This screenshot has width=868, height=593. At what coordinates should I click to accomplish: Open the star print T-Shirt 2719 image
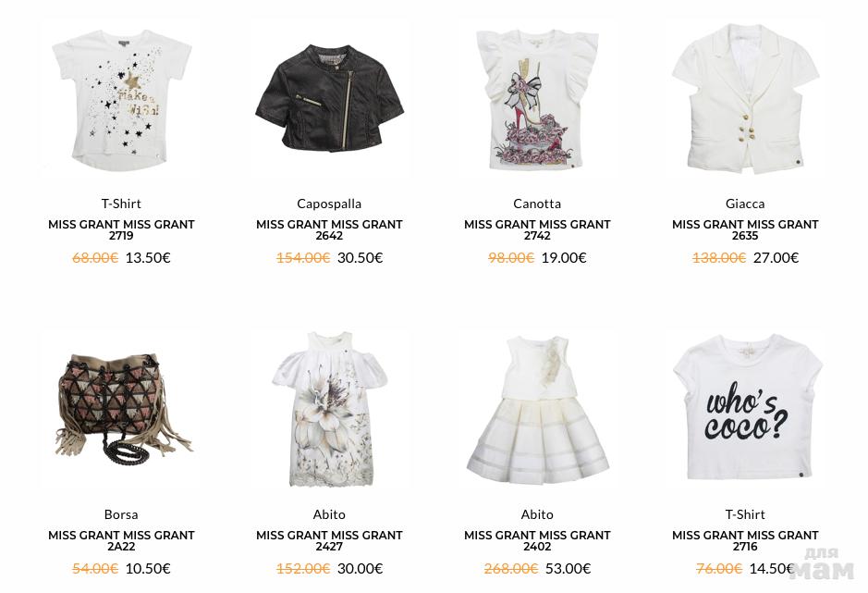pyautogui.click(x=121, y=98)
